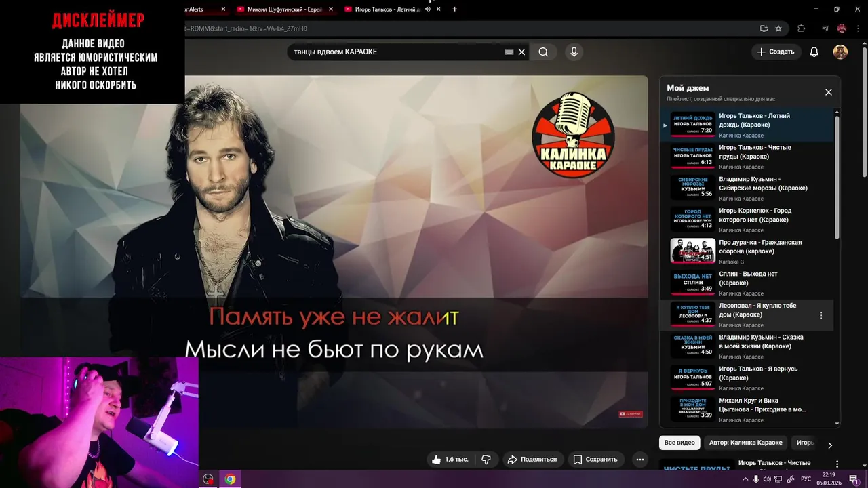The width and height of the screenshot is (868, 488).
Task: Play Про дурачка - Гражданская оборона
Action: [x=746, y=251]
